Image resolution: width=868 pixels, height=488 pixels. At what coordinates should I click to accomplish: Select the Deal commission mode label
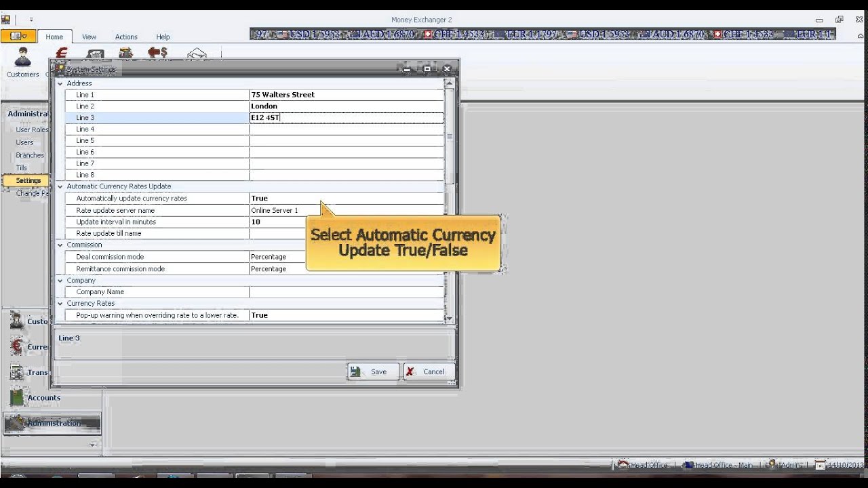click(110, 257)
